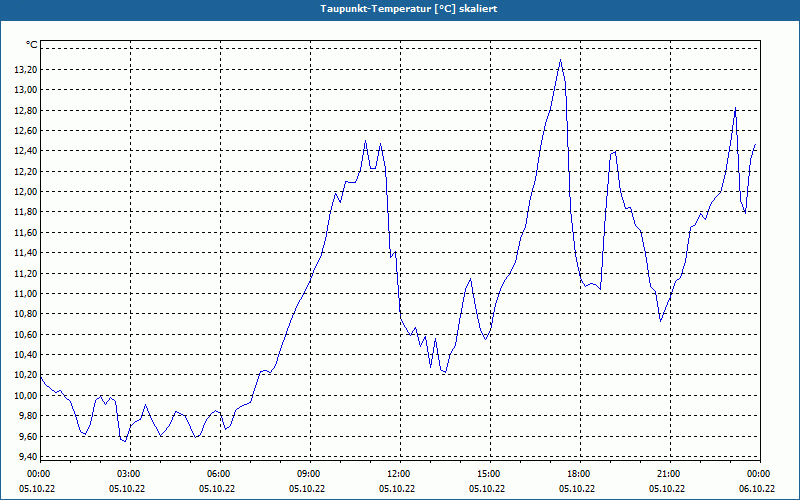Viewport: 800px width, 500px height.
Task: Select the 12,40 y-axis label
Action: (x=27, y=151)
